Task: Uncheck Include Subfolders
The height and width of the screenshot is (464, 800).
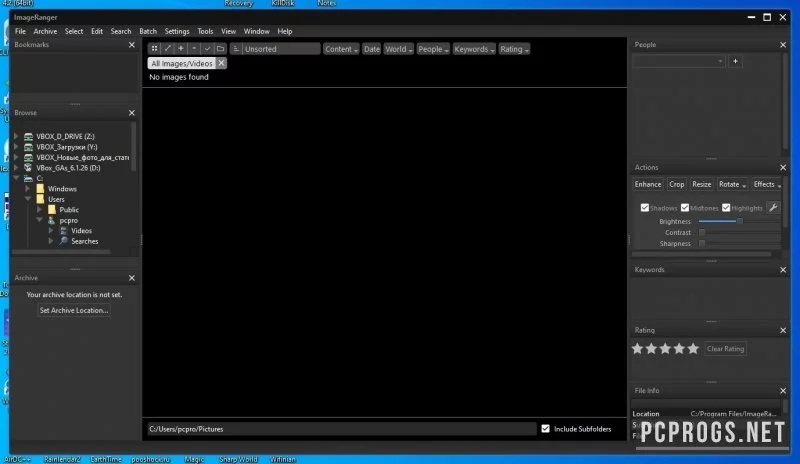Action: pyautogui.click(x=545, y=429)
